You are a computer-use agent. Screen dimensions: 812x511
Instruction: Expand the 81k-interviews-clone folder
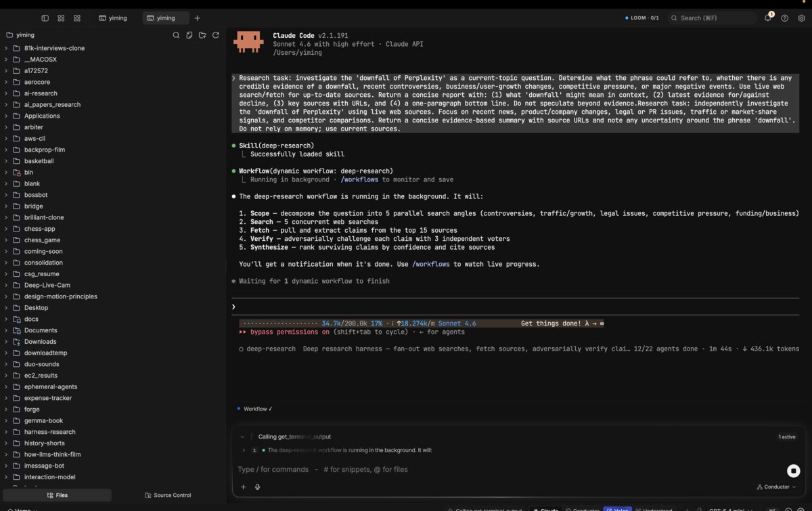click(6, 48)
